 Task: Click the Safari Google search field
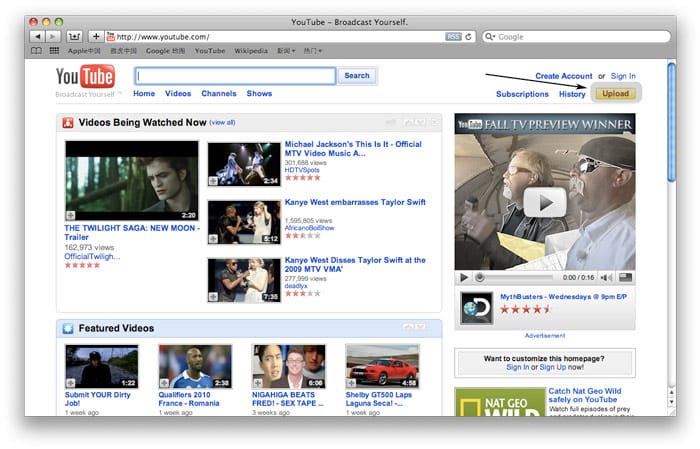tap(576, 37)
